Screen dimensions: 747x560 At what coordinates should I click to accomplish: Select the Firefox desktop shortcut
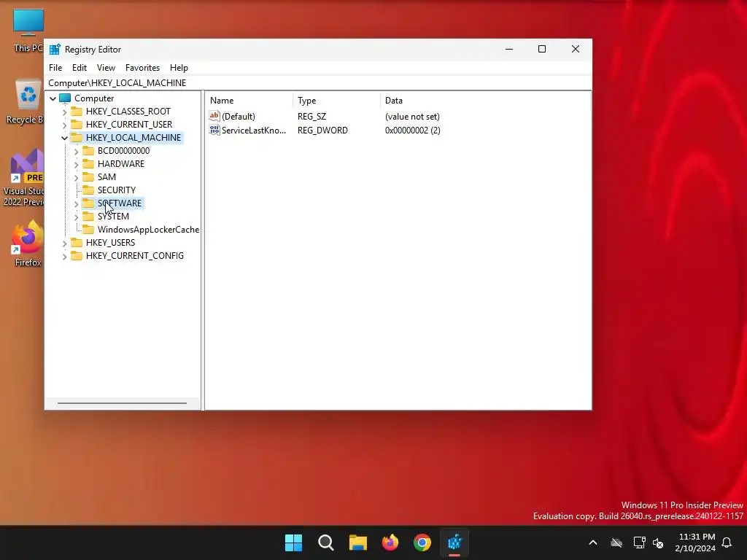pos(28,244)
